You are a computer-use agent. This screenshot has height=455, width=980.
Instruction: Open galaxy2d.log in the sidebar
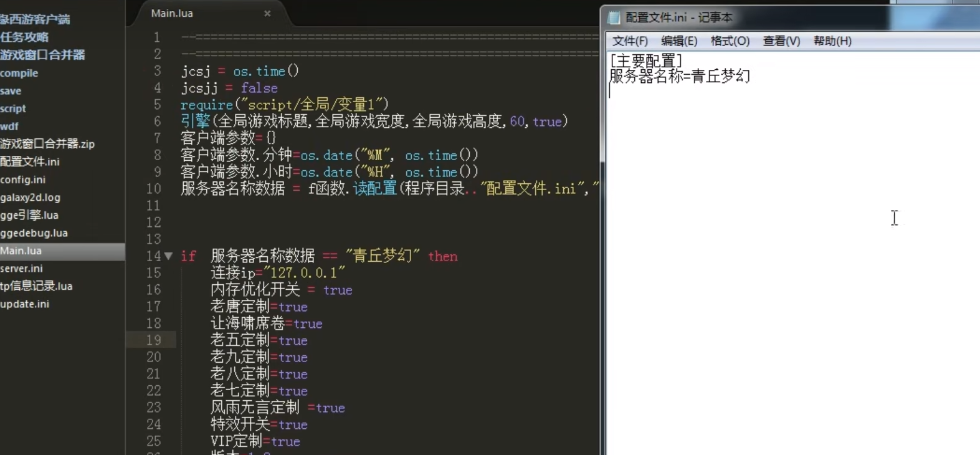click(x=31, y=198)
